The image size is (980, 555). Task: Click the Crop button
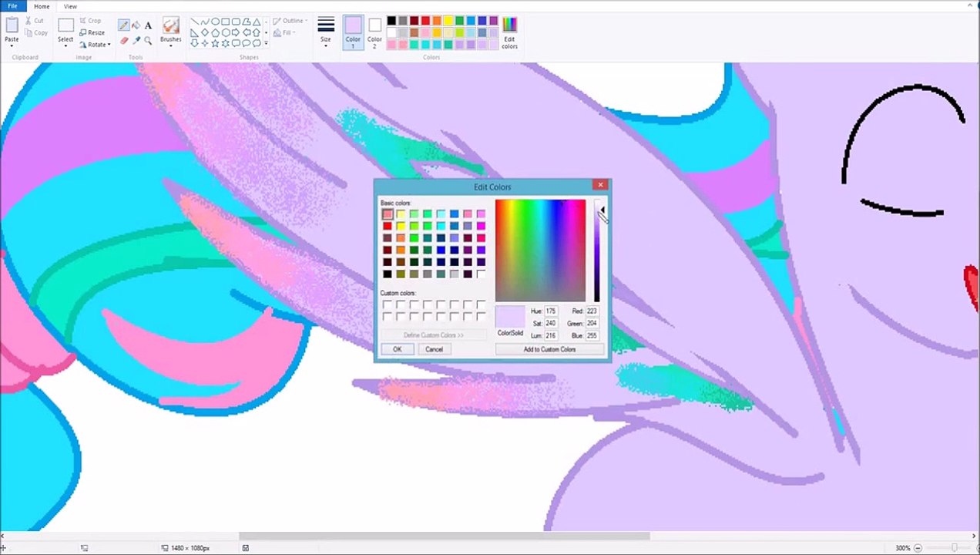(91, 21)
